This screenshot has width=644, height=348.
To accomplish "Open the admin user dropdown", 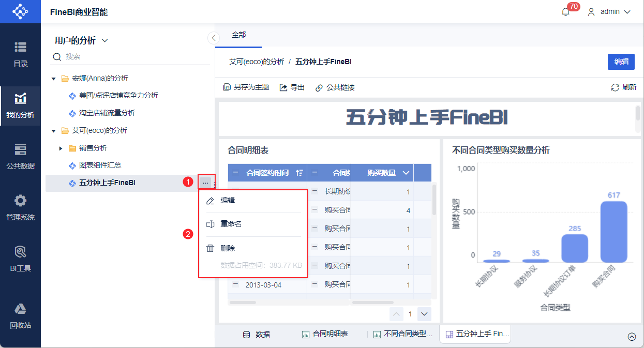I will point(609,12).
